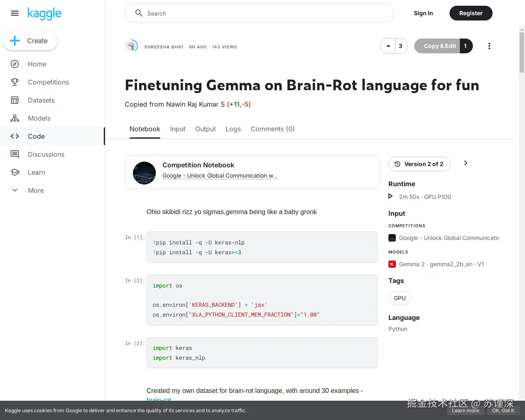This screenshot has height=420, width=525.
Task: Click the run icon next to Runtime
Action: (x=390, y=196)
